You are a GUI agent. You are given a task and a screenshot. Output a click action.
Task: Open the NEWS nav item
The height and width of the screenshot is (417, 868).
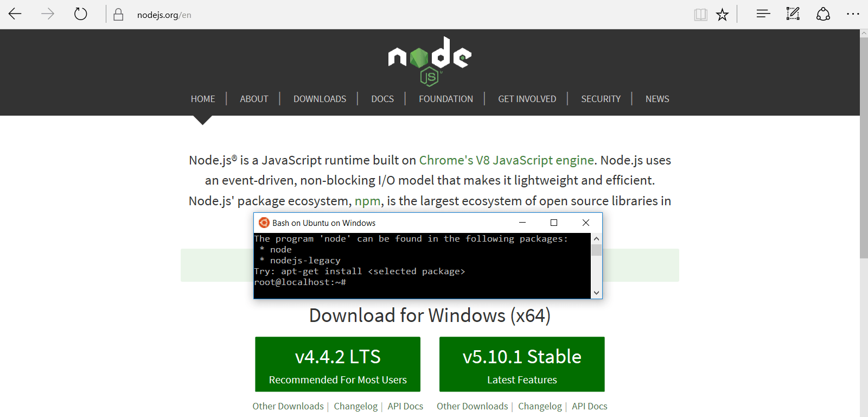(657, 99)
